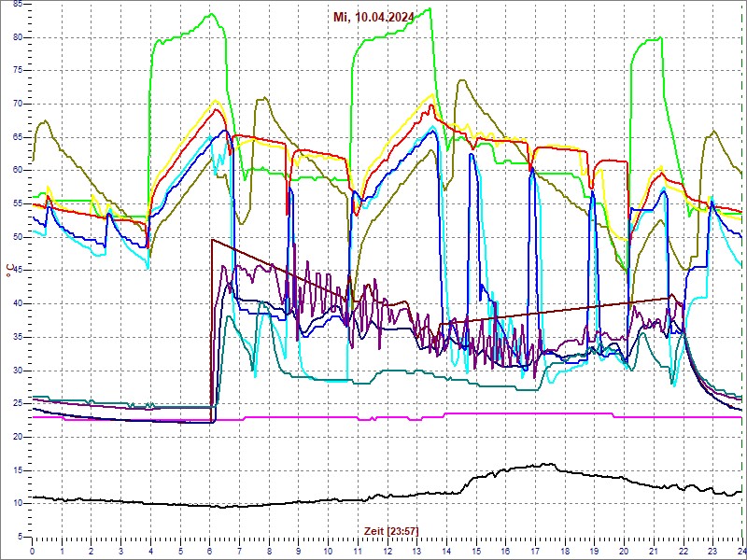747x560 pixels.
Task: Click y-axis value 70
Action: coord(18,105)
